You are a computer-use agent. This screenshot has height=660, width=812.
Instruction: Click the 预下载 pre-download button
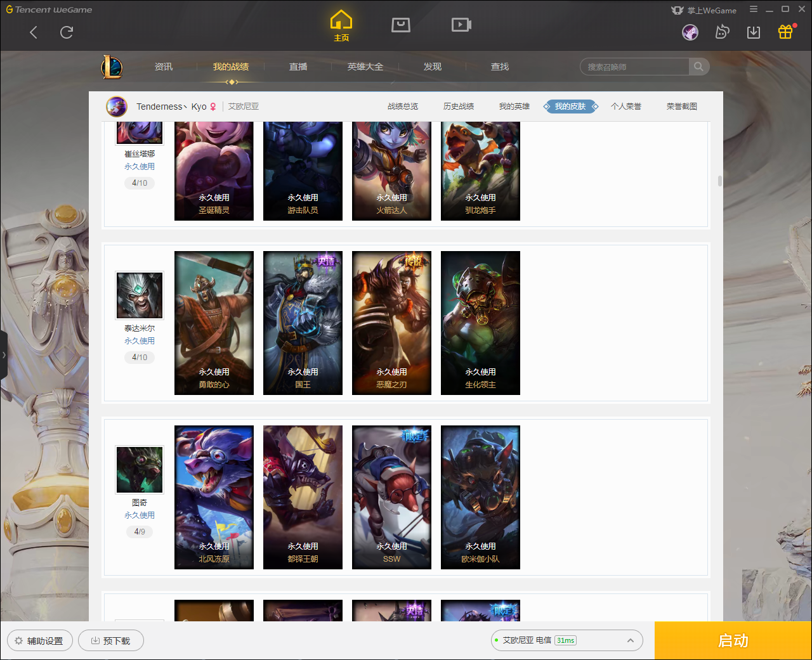pyautogui.click(x=111, y=640)
